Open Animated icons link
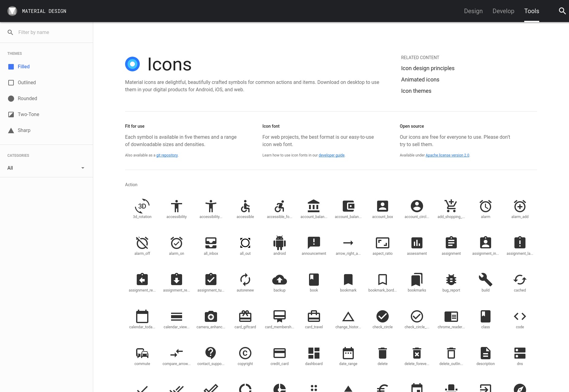 (x=420, y=80)
